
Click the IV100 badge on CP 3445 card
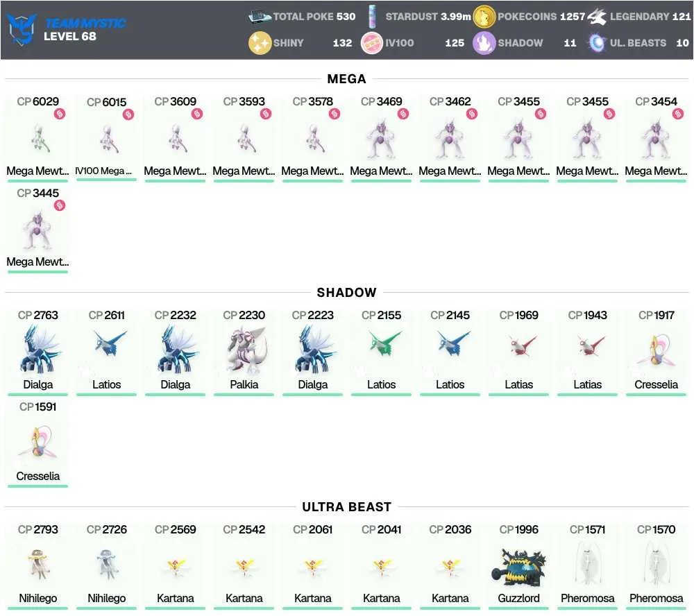[x=60, y=205]
